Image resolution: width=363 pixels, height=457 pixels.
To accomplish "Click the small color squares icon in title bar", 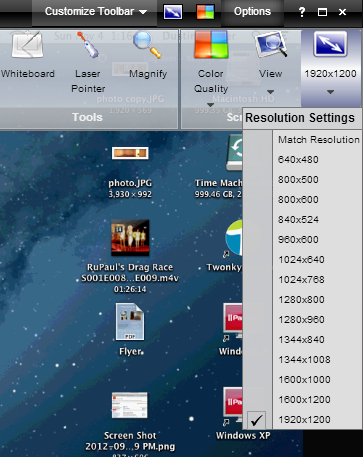I will pyautogui.click(x=205, y=12).
